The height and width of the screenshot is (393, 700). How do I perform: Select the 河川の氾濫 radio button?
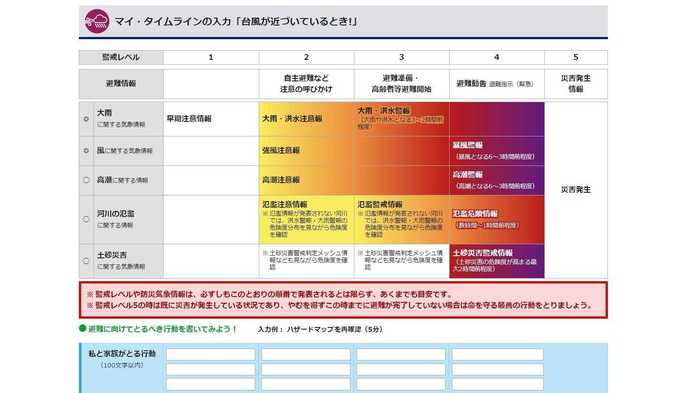tap(86, 219)
